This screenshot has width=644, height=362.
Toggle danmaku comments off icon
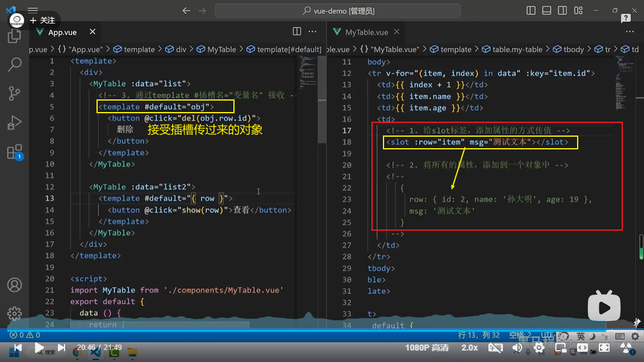(x=495, y=348)
